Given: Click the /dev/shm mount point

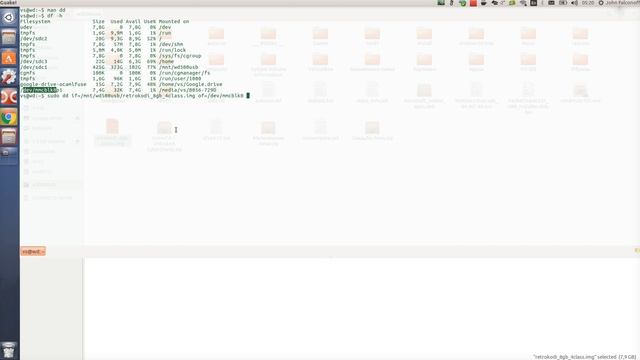Looking at the screenshot, I should pos(171,44).
